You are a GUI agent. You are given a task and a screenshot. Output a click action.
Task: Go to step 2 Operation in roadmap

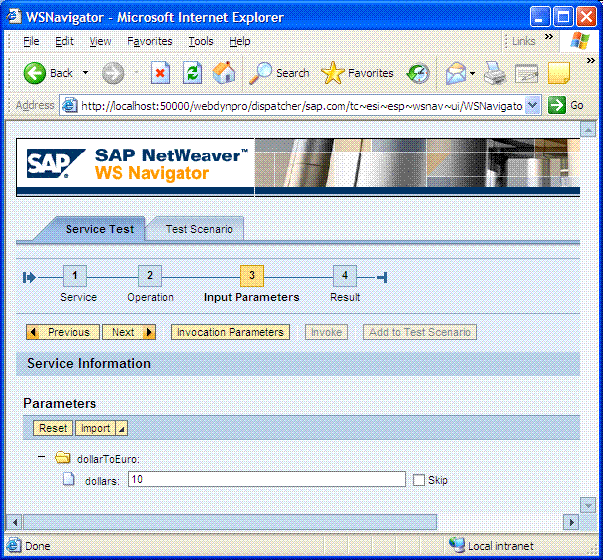click(x=149, y=276)
